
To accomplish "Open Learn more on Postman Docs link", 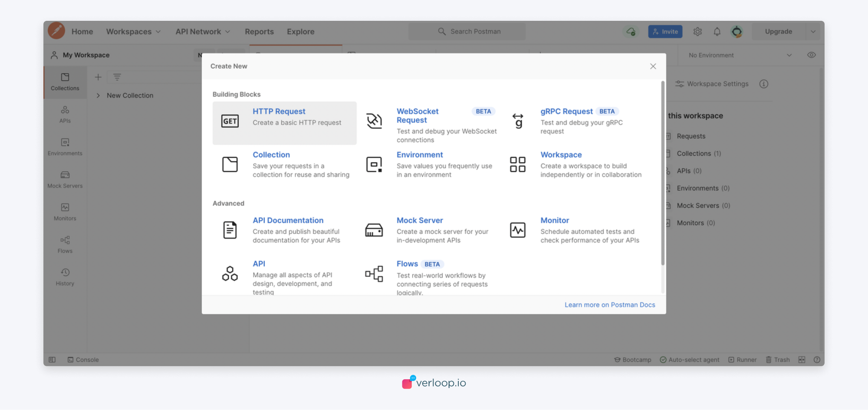I will [x=610, y=305].
